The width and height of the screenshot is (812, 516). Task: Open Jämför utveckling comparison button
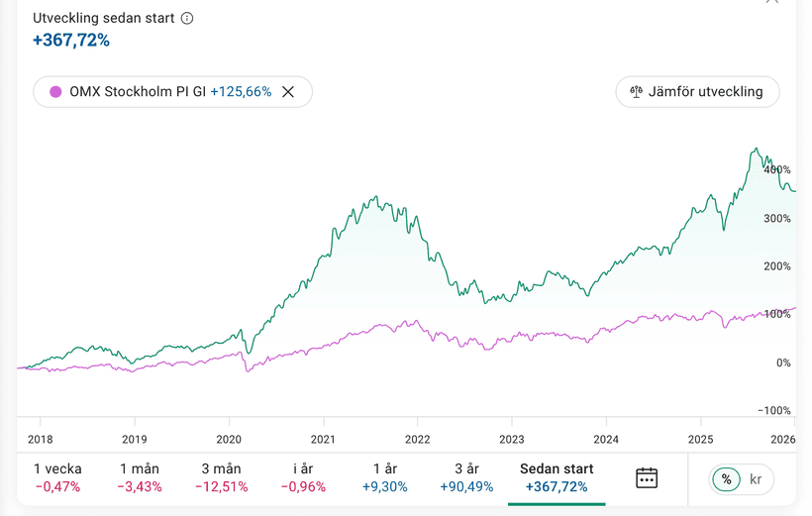(x=697, y=92)
